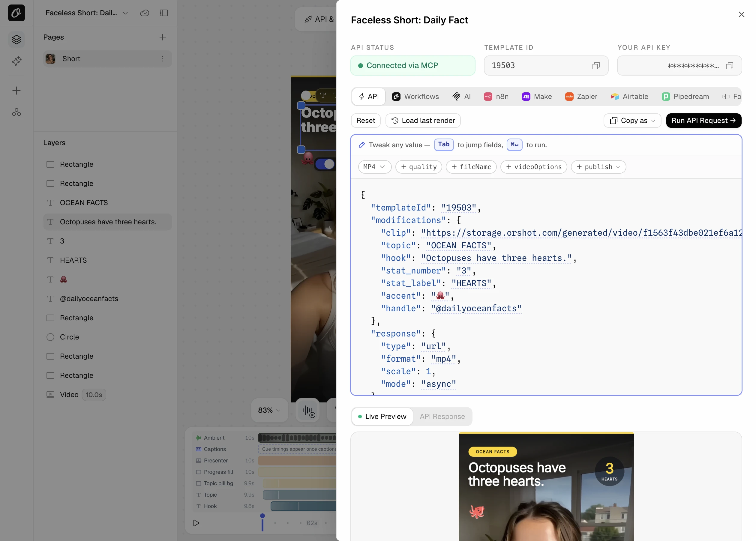
Task: Open the Copy as dropdown
Action: [632, 121]
